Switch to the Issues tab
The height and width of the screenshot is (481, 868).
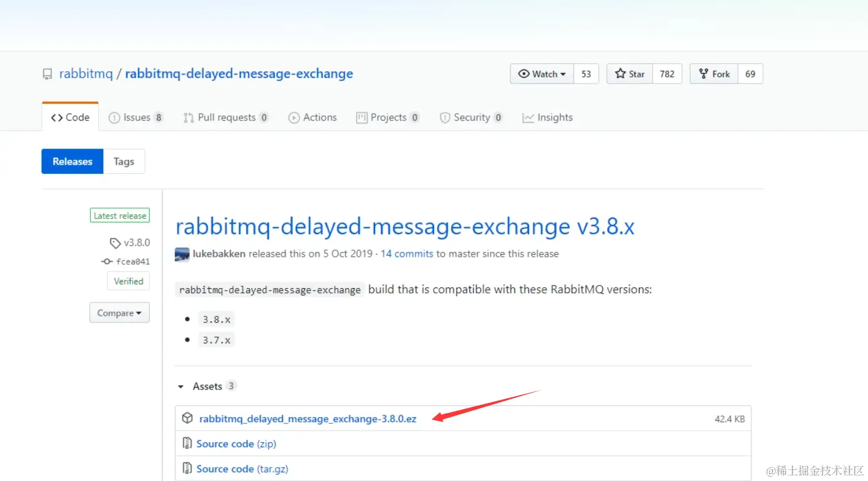pos(136,117)
